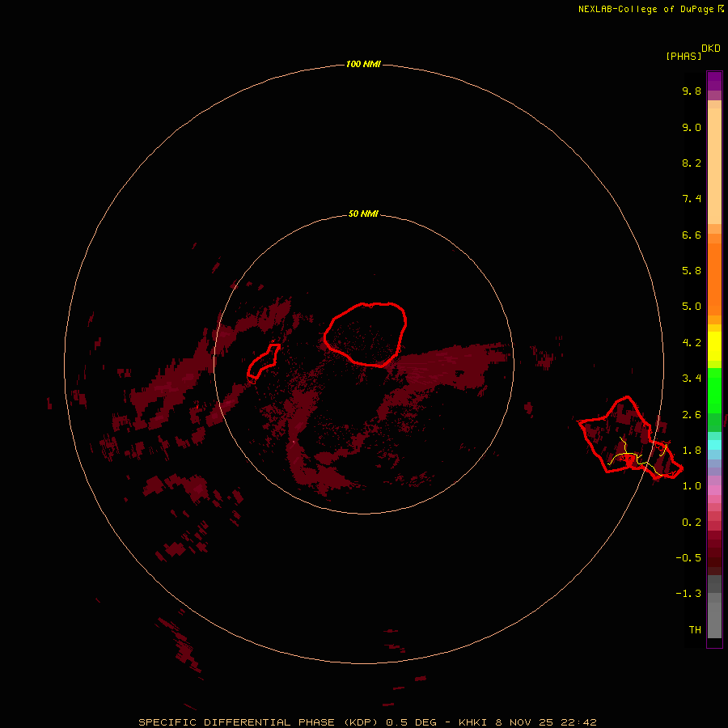
Task: Select the pale peach segment of the color bar
Action: pos(714,166)
